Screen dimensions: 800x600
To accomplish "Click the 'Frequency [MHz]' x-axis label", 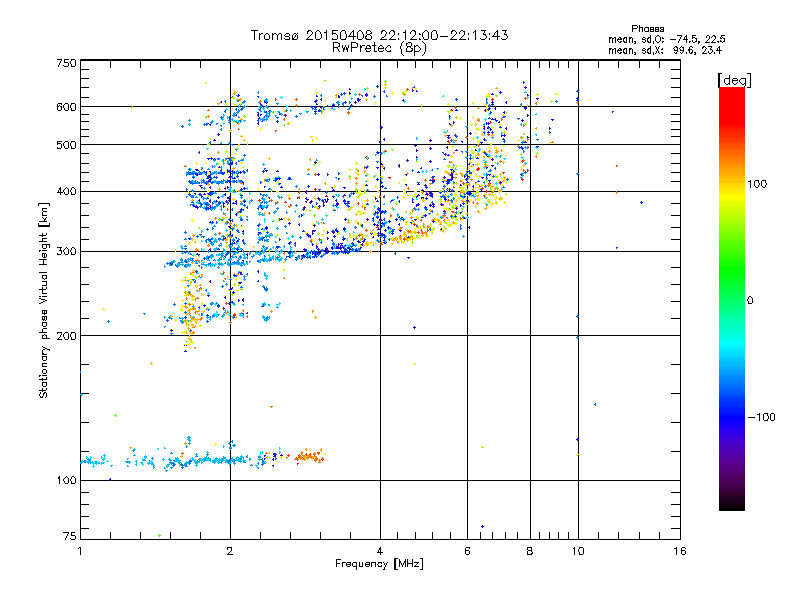I will pos(379,564).
